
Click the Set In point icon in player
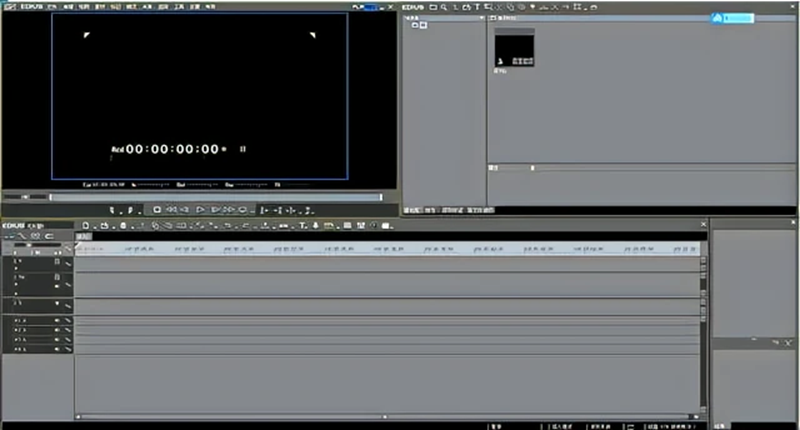click(x=112, y=209)
